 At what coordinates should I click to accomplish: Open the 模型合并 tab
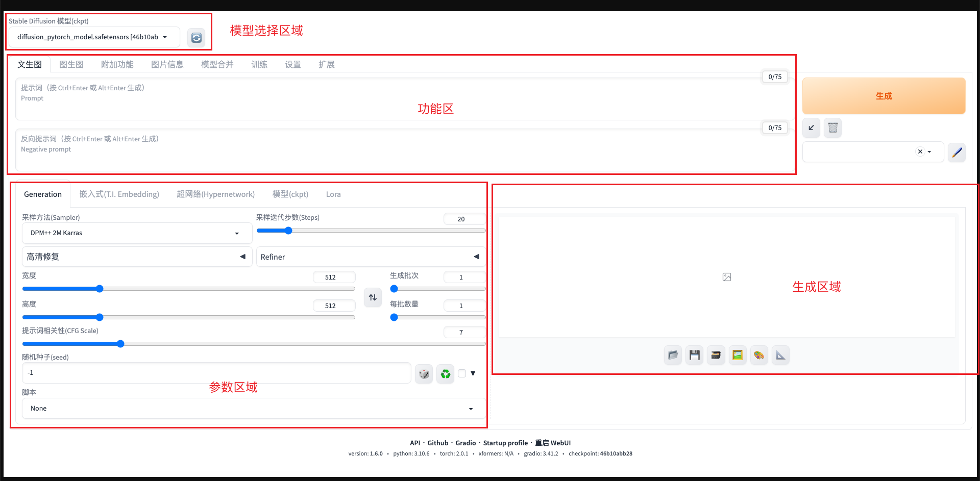217,64
